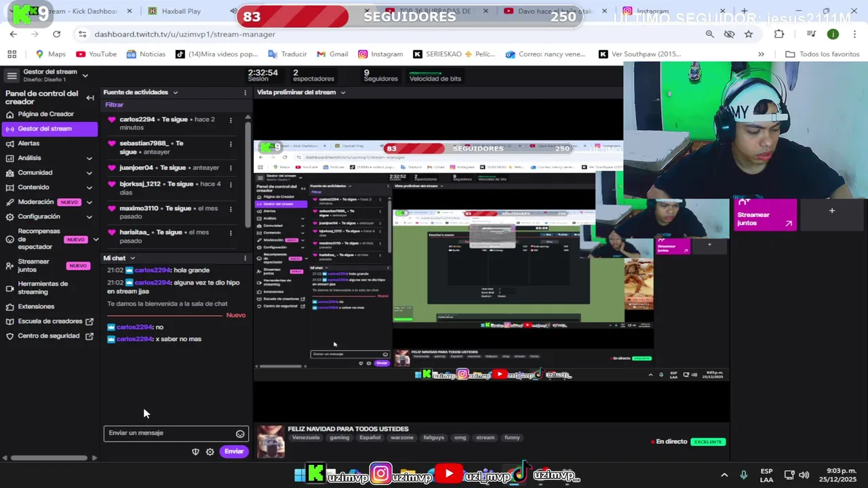Click the EXCELENTE stream health badge
The height and width of the screenshot is (488, 868).
708,442
